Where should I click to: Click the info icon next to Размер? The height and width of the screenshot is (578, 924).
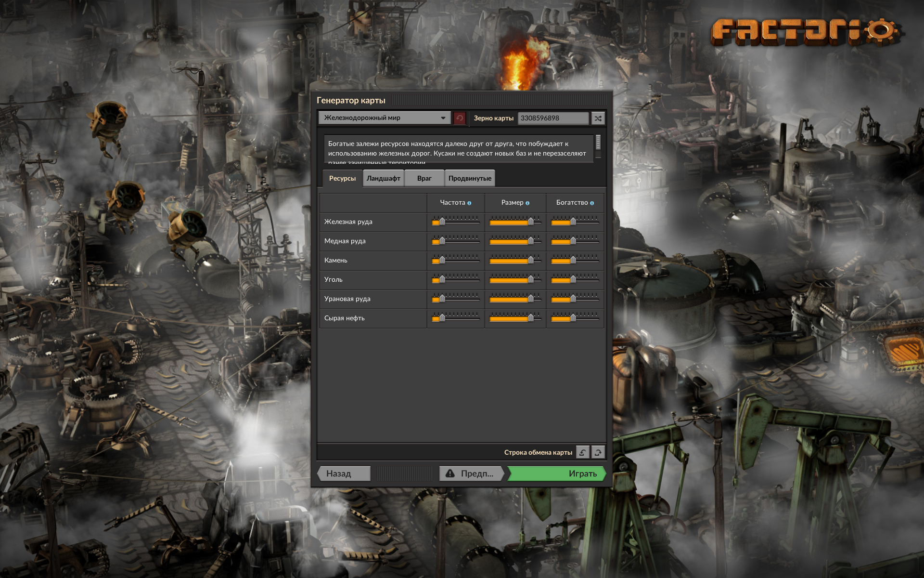pyautogui.click(x=527, y=203)
